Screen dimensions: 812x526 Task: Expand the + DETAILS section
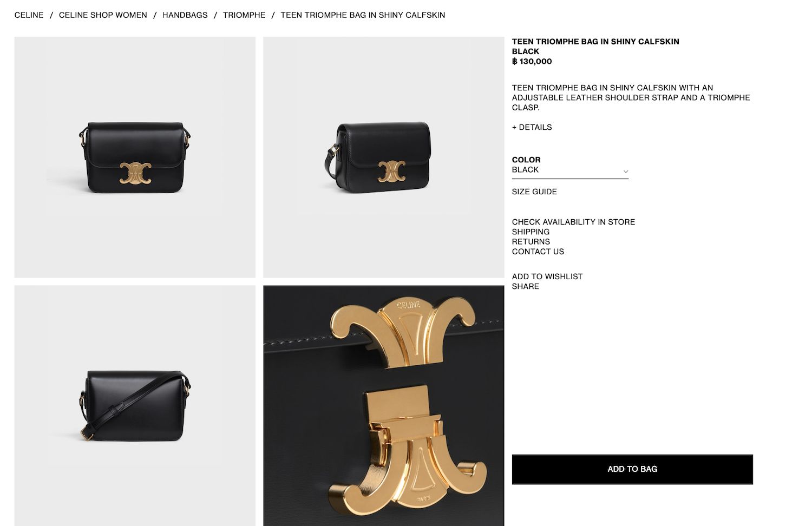click(x=532, y=127)
